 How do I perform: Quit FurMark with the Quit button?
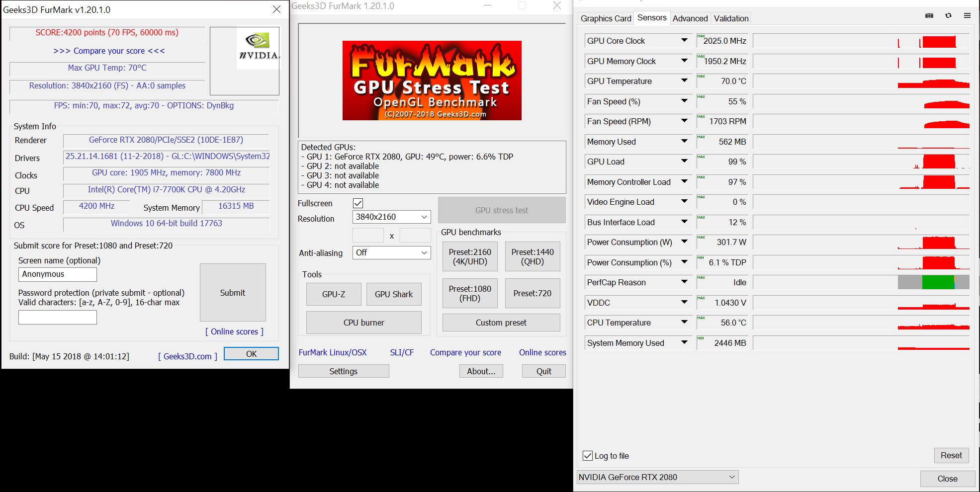click(x=544, y=371)
